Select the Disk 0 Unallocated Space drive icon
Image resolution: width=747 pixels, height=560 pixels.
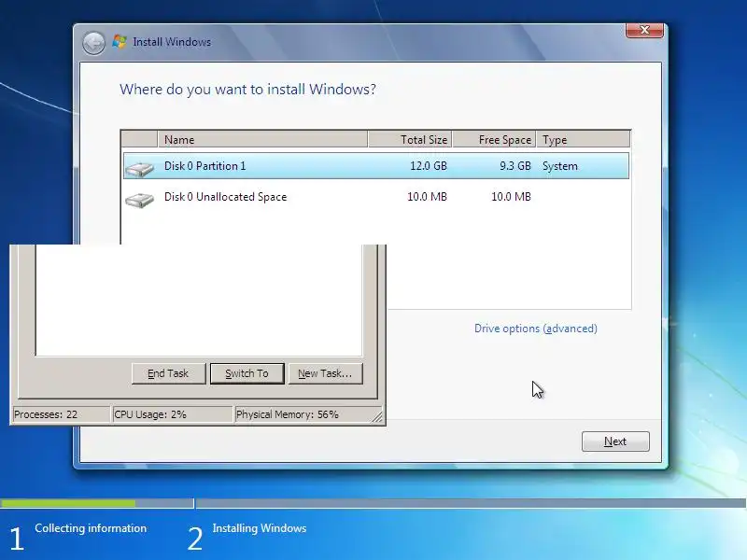point(139,200)
